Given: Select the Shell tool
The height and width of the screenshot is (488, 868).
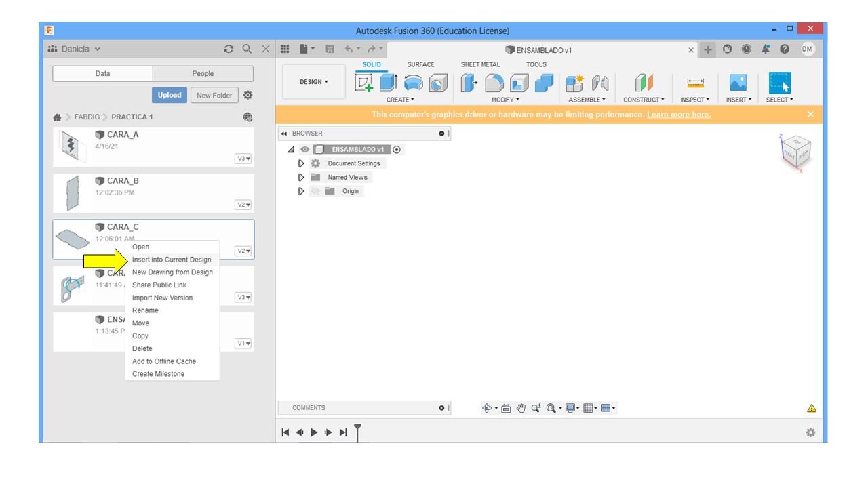Looking at the screenshot, I should coord(519,83).
